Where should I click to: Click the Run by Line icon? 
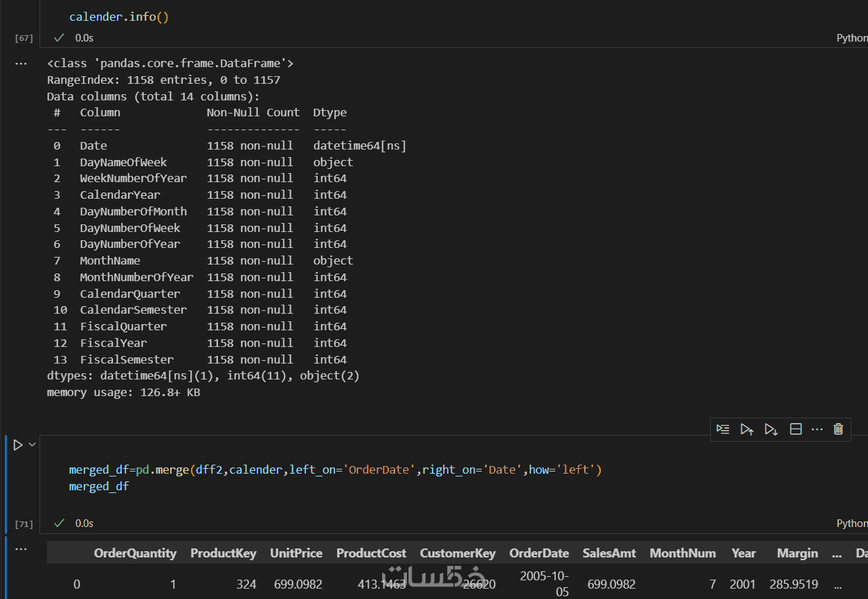coord(723,429)
